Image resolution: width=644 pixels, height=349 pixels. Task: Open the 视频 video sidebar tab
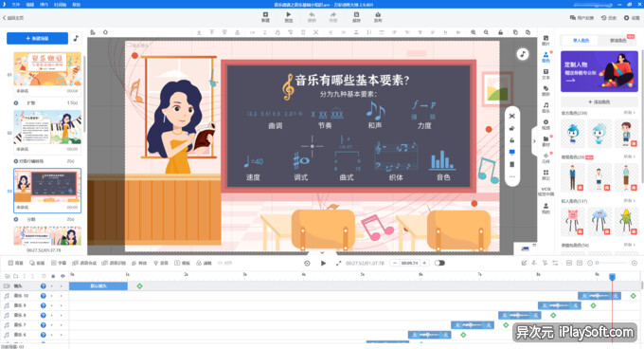[x=546, y=124]
